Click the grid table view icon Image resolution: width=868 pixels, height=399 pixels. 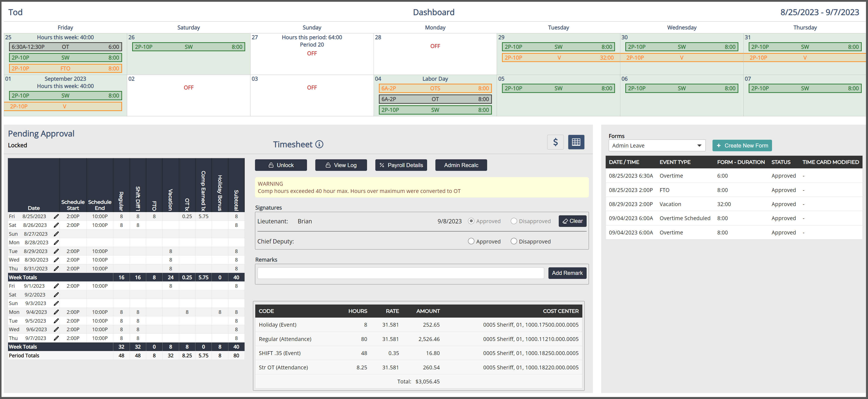[x=576, y=142]
